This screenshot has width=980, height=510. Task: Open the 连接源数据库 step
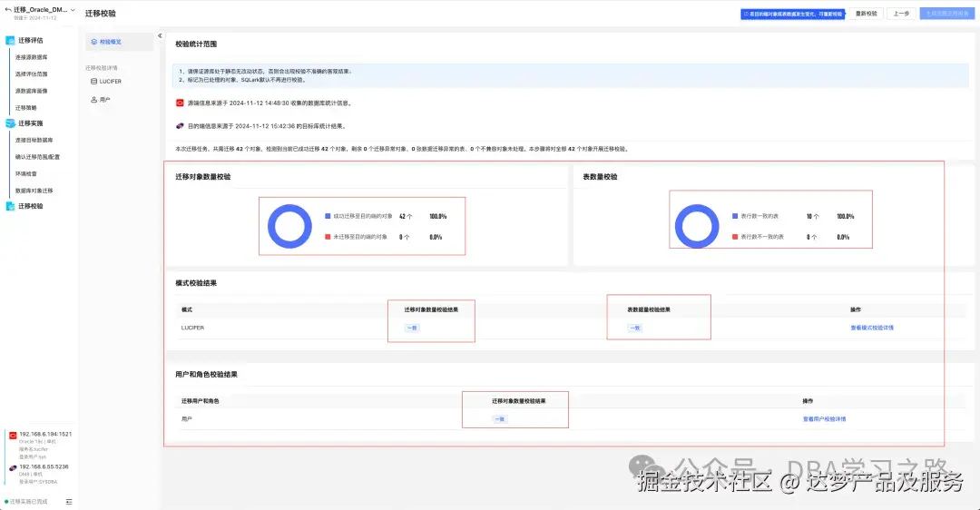[31, 57]
